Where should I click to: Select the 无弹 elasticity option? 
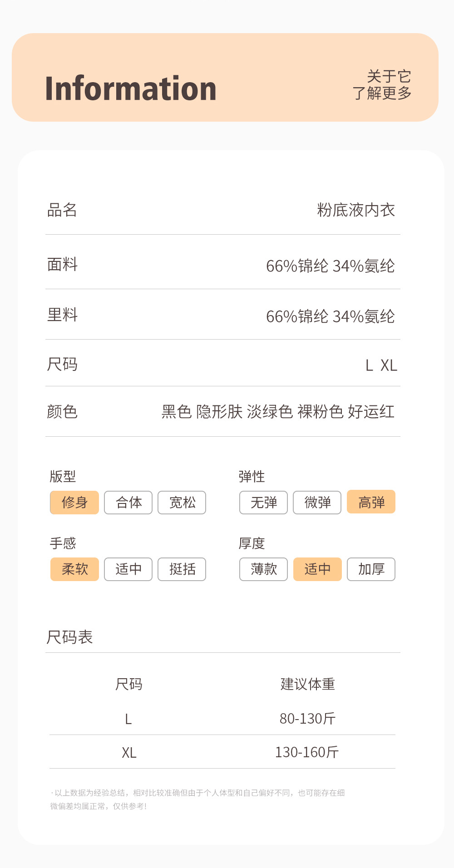(263, 503)
